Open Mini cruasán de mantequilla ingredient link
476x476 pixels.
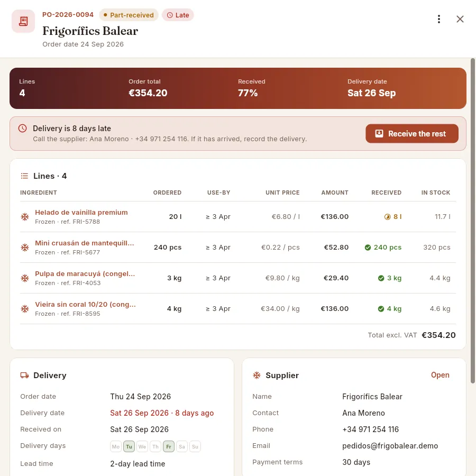point(85,243)
